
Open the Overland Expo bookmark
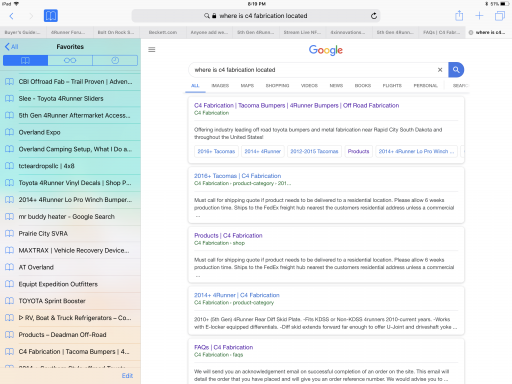70,132
